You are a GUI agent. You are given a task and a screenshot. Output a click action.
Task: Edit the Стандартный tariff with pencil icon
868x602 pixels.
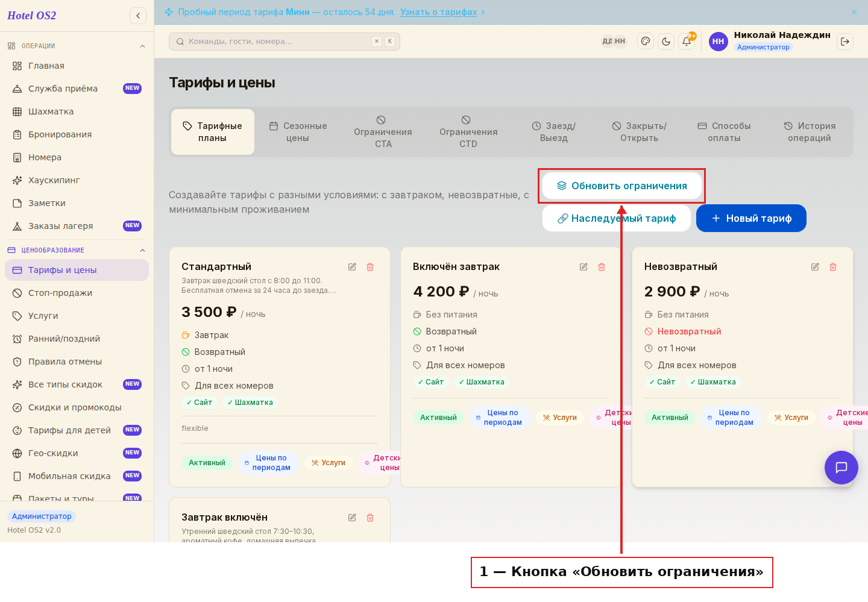352,267
